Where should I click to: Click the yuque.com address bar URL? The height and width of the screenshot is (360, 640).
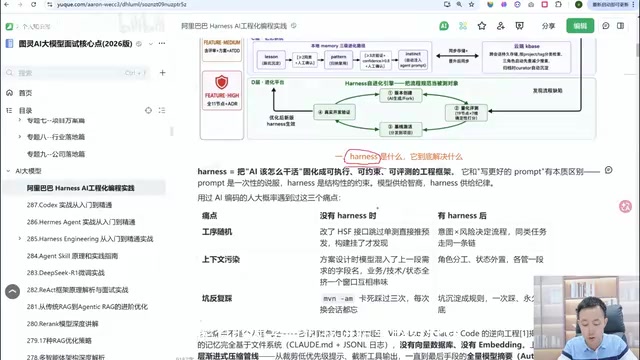122,4
